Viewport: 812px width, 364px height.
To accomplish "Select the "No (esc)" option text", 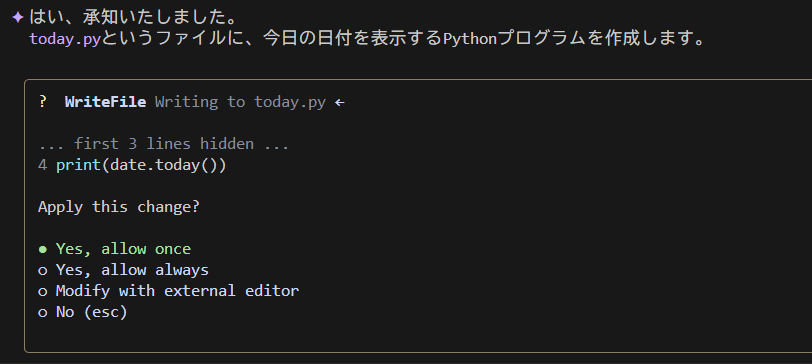I will 91,312.
